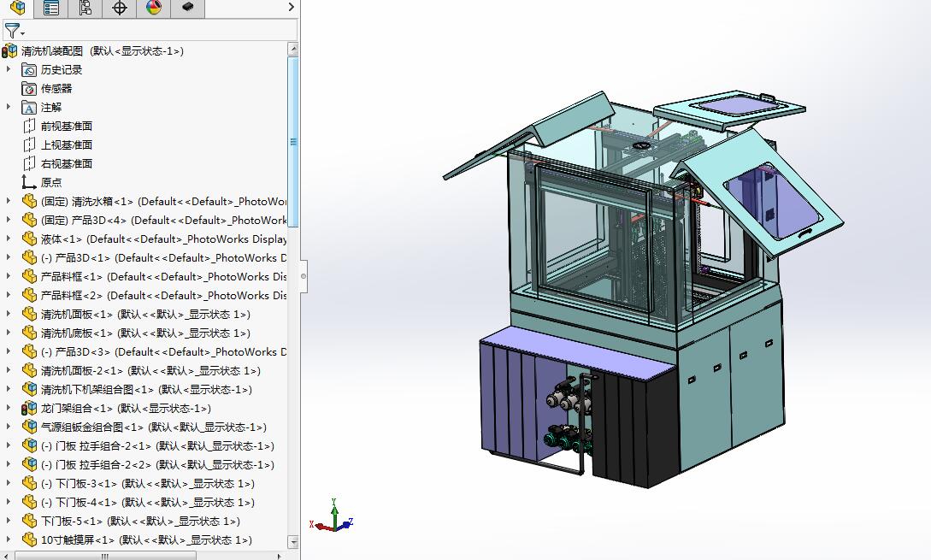Select the 原点 label
Image resolution: width=931 pixels, height=560 pixels.
tap(51, 182)
